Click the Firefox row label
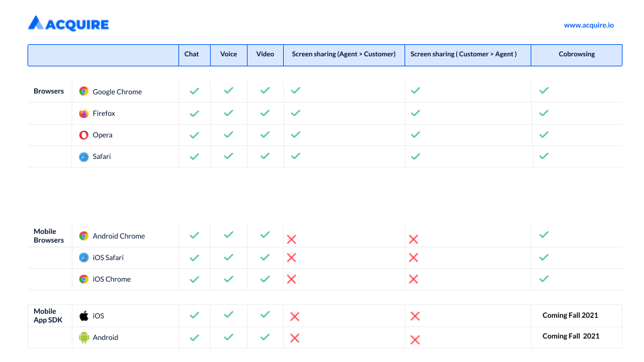Viewport: 644px width, 362px height. pyautogui.click(x=104, y=113)
